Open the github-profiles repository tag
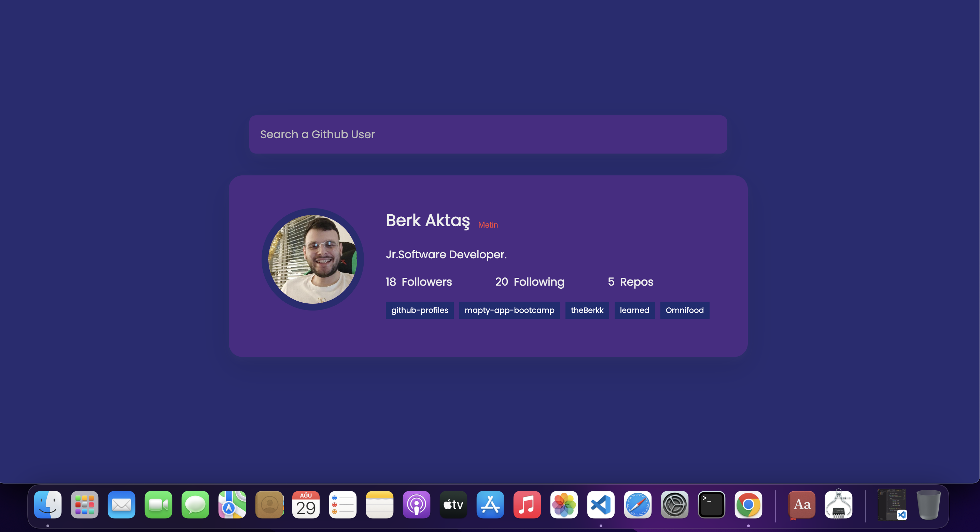 click(x=420, y=310)
